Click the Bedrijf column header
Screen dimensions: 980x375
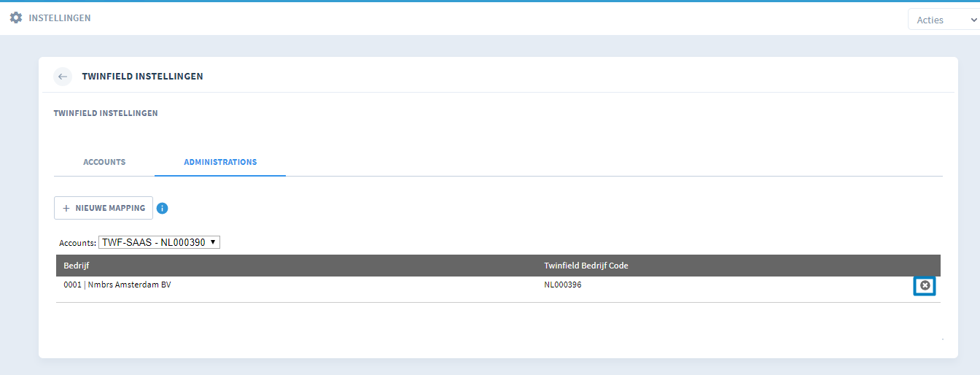coord(77,266)
